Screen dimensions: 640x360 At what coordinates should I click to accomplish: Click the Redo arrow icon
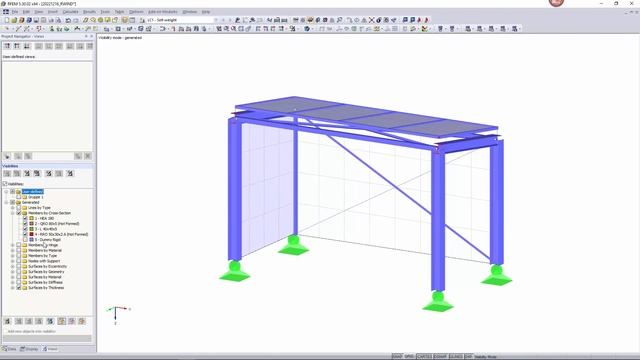76,20
